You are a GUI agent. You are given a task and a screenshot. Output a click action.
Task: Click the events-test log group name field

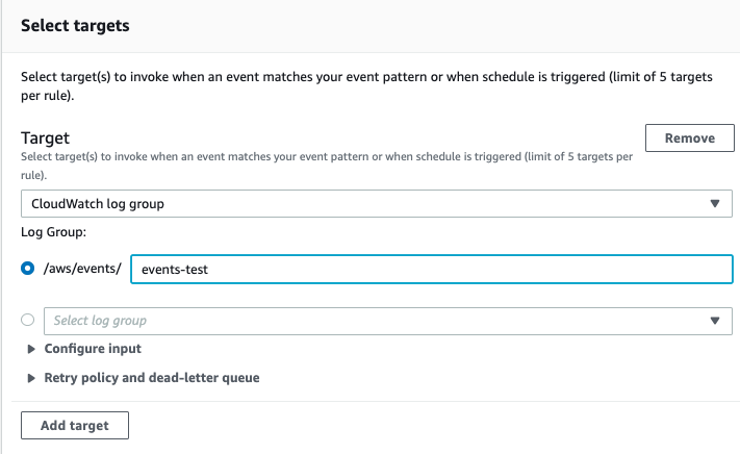[431, 269]
